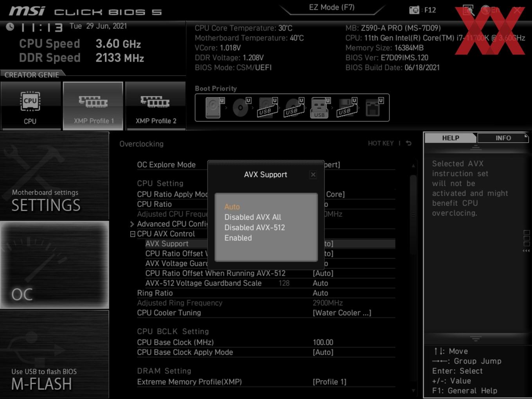
Task: Choose Disabled AVX All option
Action: (x=253, y=217)
